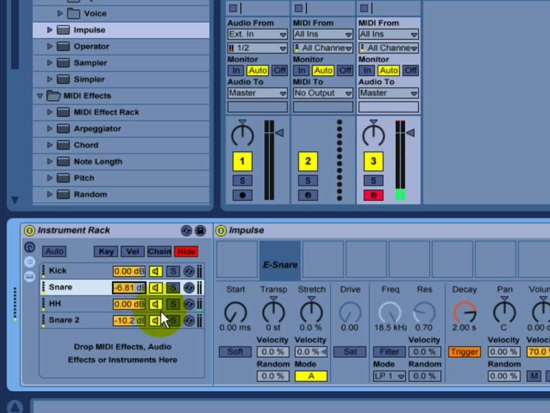Viewport: 550px width, 413px height.
Task: Show Chain select editor in rack
Action: point(159,252)
